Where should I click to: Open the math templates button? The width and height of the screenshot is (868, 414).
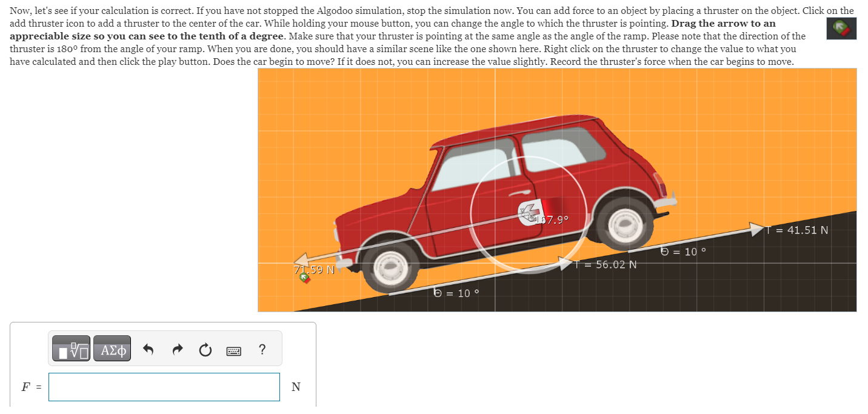click(71, 349)
